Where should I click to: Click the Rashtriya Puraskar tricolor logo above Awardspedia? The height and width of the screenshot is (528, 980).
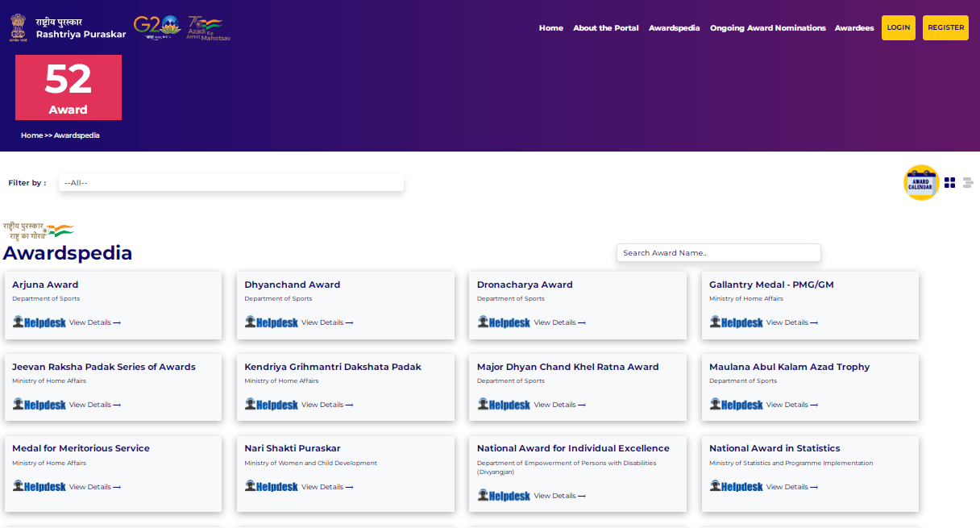(x=38, y=231)
